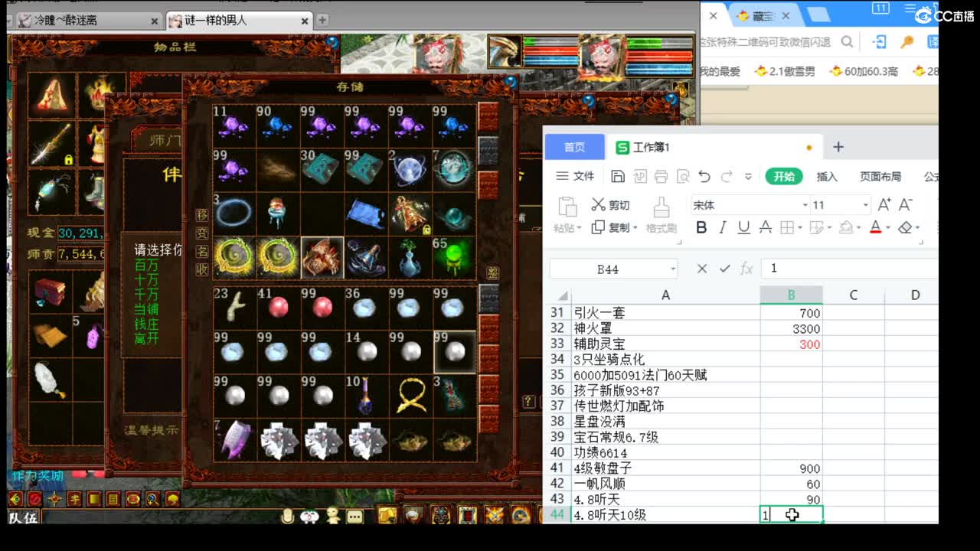Click the Save icon in WPS toolbar
980x551 pixels.
[618, 177]
